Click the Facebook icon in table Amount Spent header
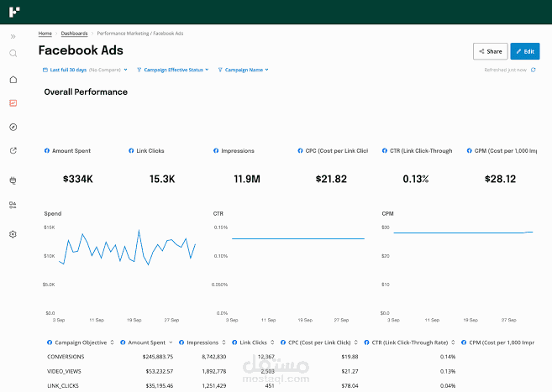 [x=123, y=342]
